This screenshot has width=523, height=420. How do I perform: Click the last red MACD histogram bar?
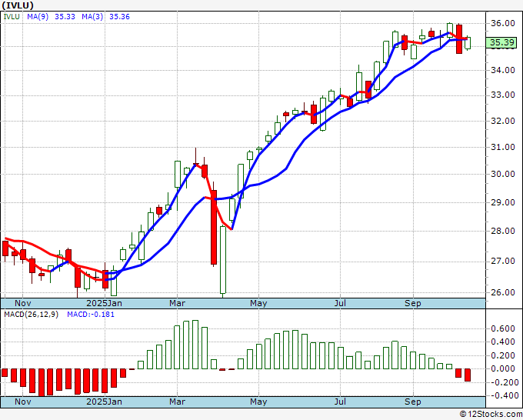[x=468, y=375]
